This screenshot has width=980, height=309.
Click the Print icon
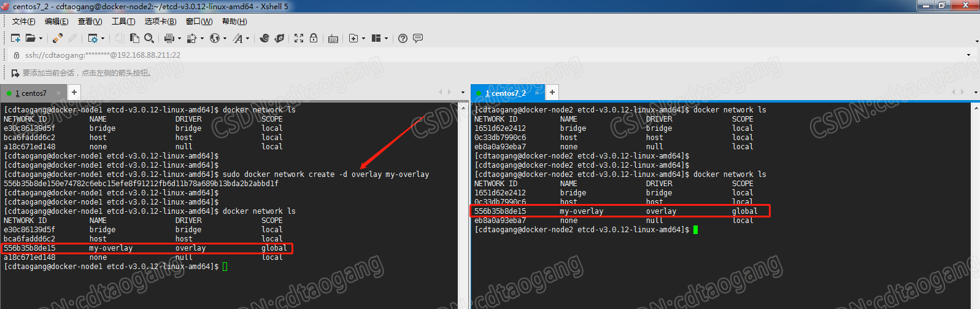click(169, 38)
